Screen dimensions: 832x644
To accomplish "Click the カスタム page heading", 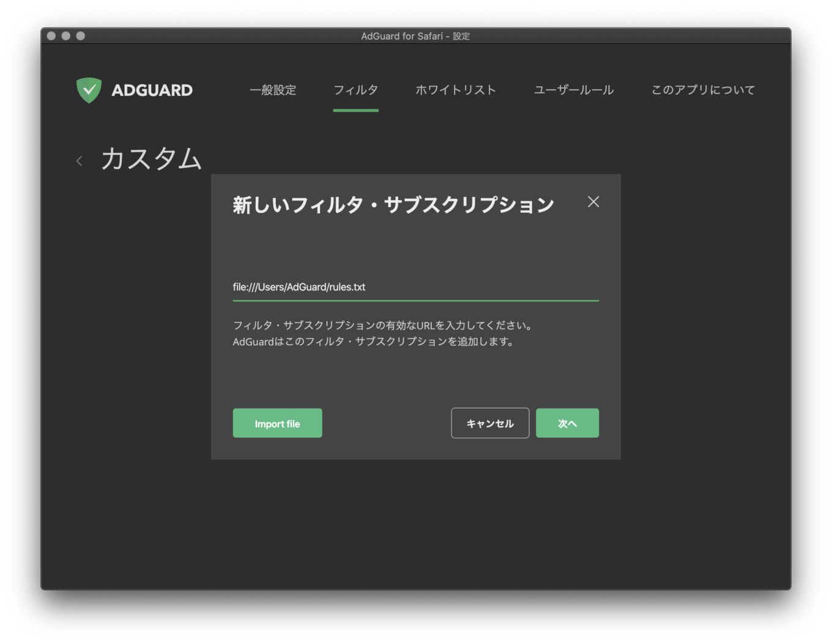I will click(151, 159).
